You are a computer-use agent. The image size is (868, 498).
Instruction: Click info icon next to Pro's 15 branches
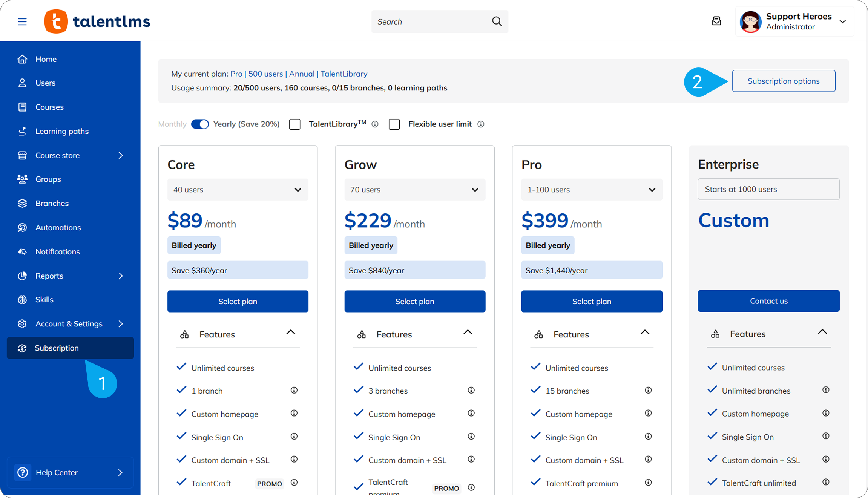pyautogui.click(x=648, y=390)
